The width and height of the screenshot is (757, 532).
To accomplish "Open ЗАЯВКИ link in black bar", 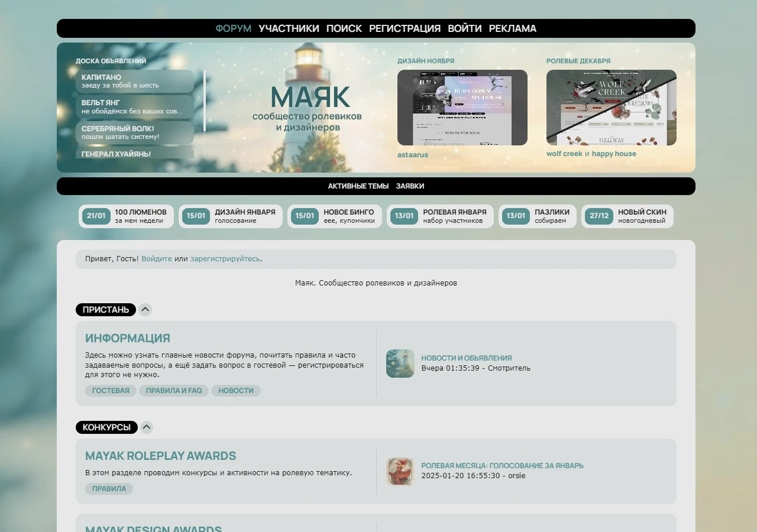I will coord(410,186).
